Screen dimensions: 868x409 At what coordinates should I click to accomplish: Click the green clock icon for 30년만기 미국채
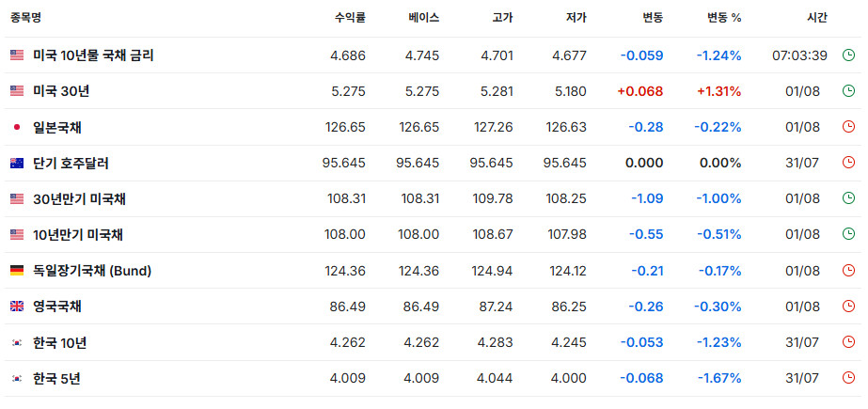point(848,198)
